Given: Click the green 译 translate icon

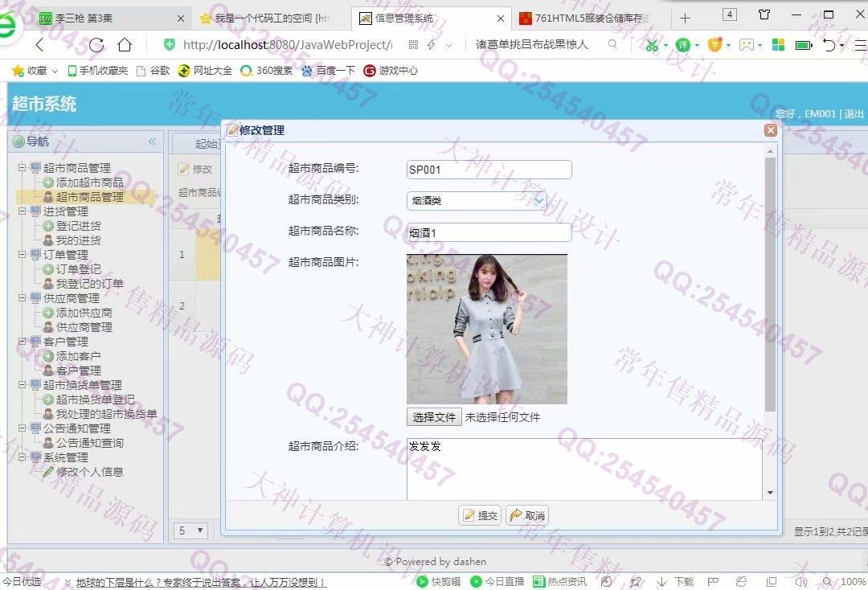Looking at the screenshot, I should (684, 45).
